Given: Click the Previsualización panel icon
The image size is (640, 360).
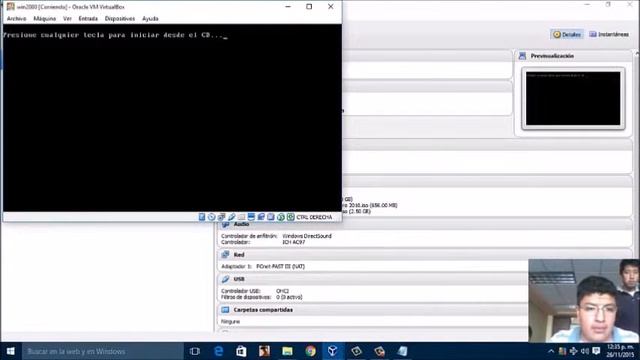Looking at the screenshot, I should 522,56.
